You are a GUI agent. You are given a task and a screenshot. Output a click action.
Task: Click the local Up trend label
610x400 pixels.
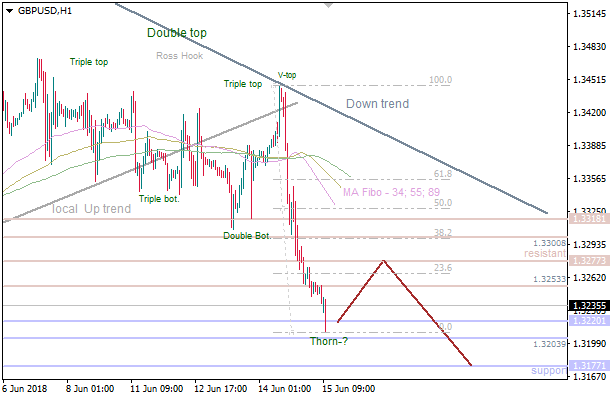point(91,209)
